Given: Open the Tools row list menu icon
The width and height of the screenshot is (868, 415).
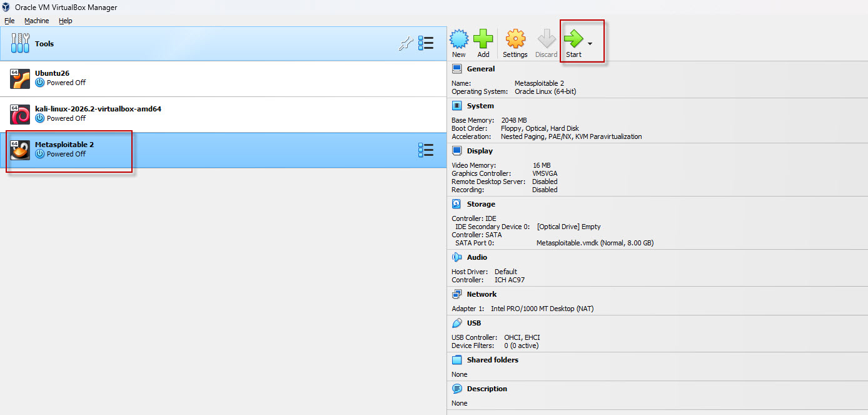Looking at the screenshot, I should pos(426,43).
